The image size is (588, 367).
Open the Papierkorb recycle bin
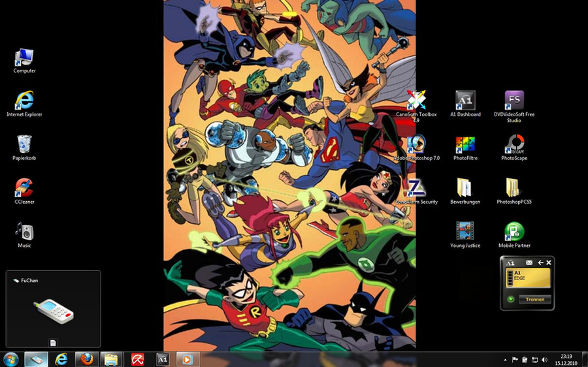point(24,148)
